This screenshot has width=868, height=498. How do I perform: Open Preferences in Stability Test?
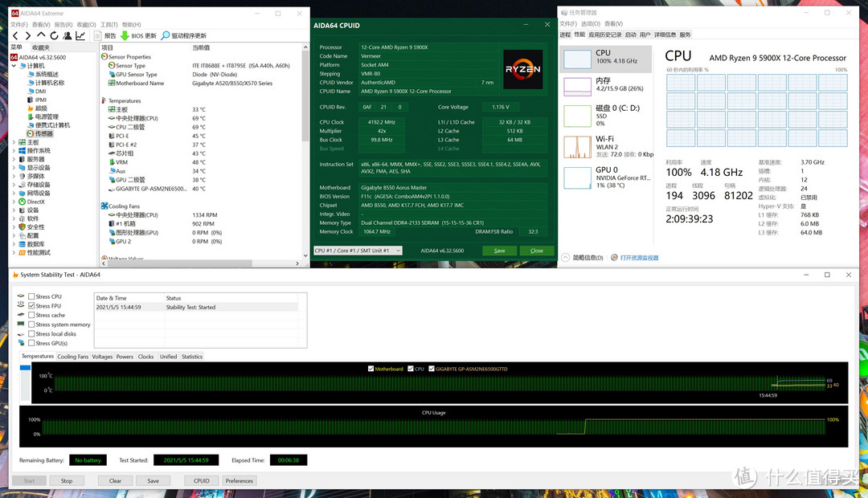(x=240, y=481)
